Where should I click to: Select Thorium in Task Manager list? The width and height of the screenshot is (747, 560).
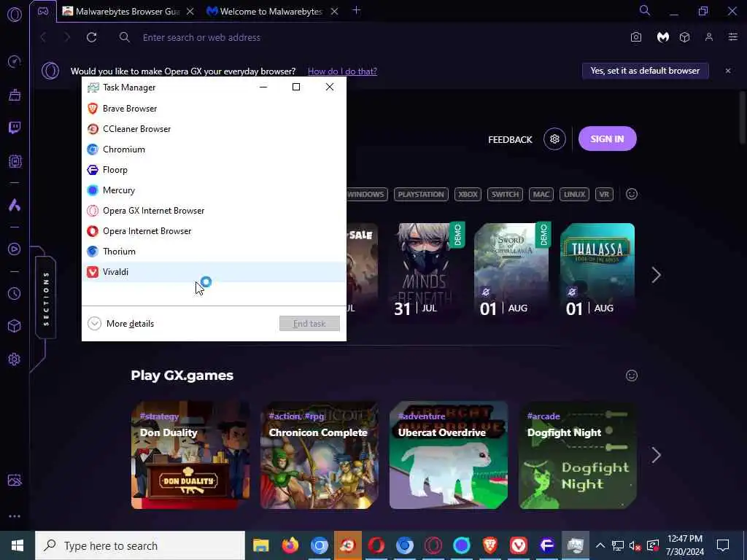[x=214, y=252]
